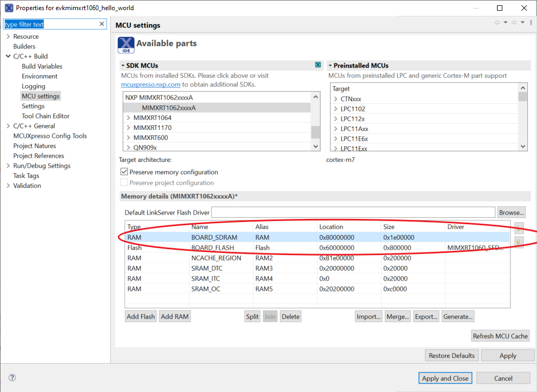Expand the MIMXRT1170 SDK MCU entry
Viewport: 537px width, 392px height.
(129, 128)
